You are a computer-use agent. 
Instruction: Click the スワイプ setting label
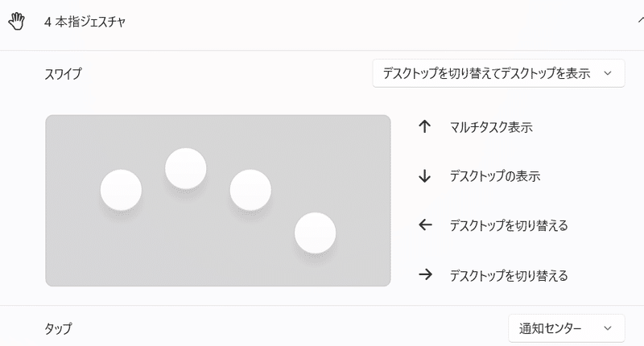[x=64, y=74]
